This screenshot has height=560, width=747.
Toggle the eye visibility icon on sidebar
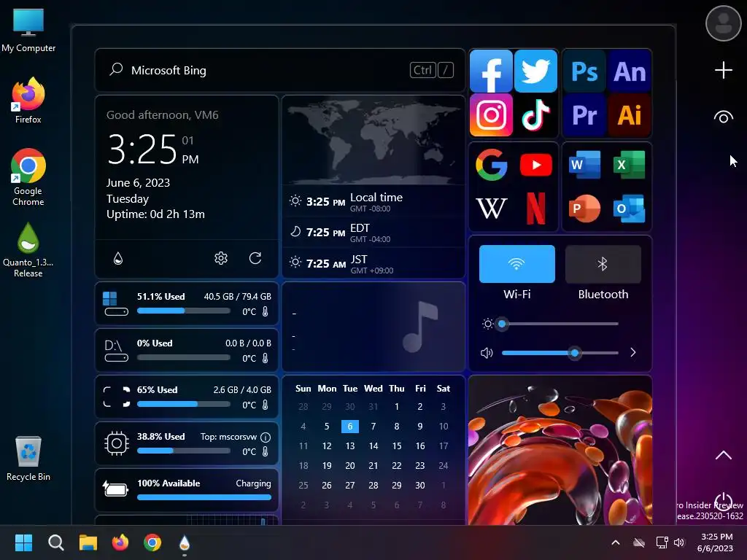723,117
